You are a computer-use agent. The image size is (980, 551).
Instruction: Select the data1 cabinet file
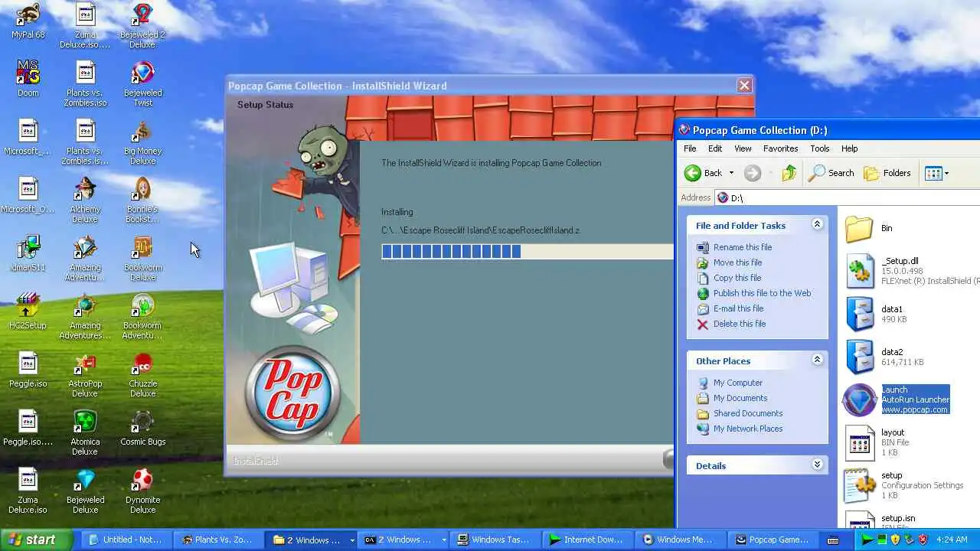click(x=875, y=314)
